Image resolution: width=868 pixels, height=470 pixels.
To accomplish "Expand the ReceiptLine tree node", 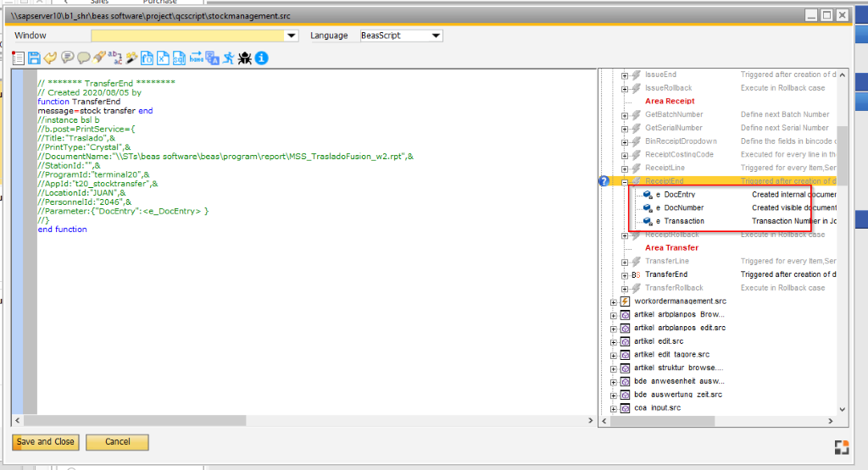I will pyautogui.click(x=625, y=169).
